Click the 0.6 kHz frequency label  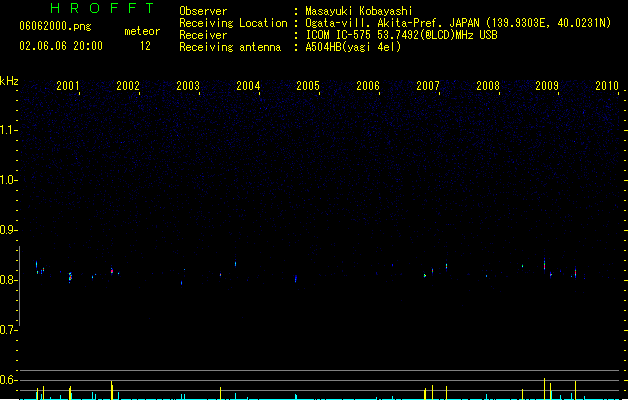pos(8,380)
